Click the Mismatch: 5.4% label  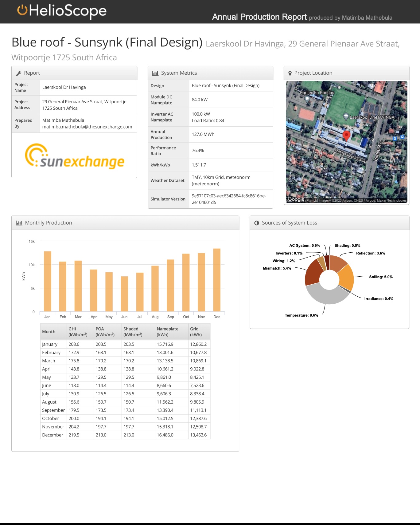277,268
